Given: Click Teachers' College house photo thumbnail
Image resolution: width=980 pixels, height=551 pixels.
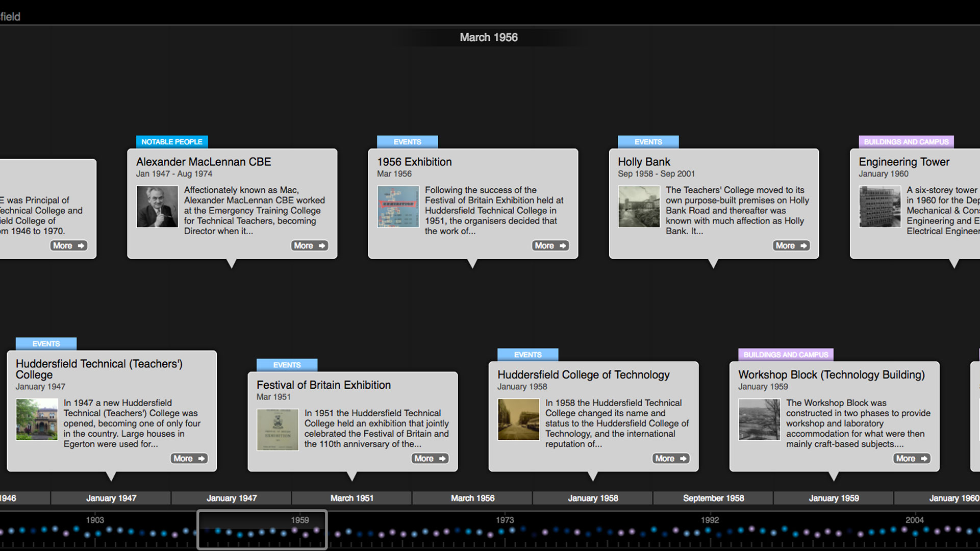Looking at the screenshot, I should pos(37,419).
